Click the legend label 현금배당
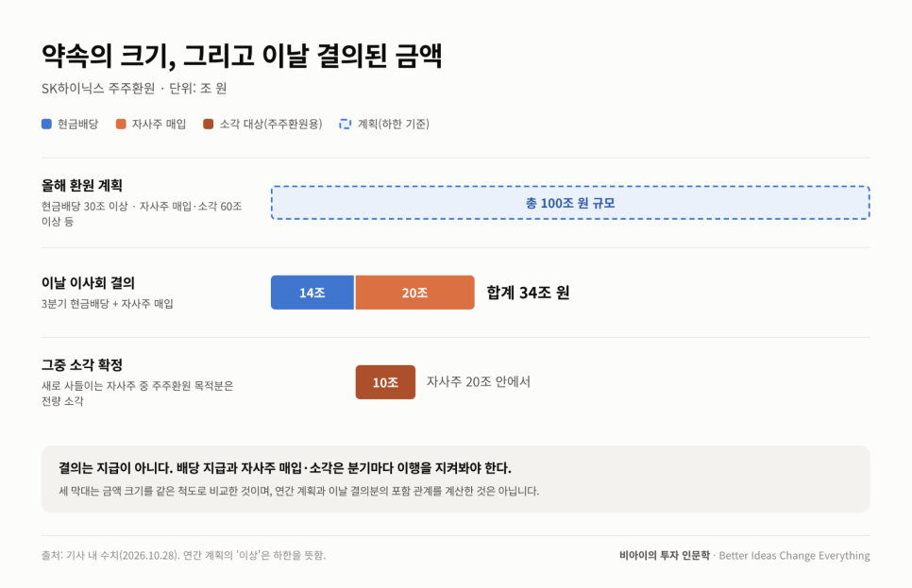Viewport: 912px width, 588px height. [x=78, y=124]
